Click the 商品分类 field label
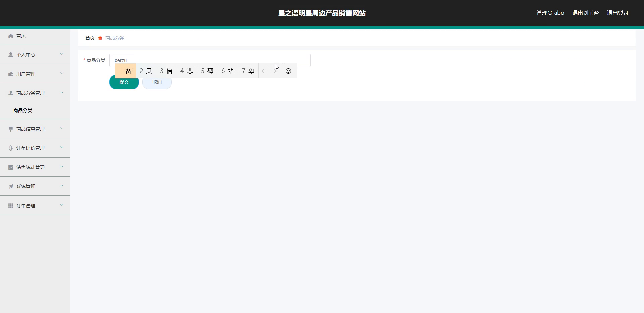Image resolution: width=644 pixels, height=313 pixels. (x=96, y=60)
